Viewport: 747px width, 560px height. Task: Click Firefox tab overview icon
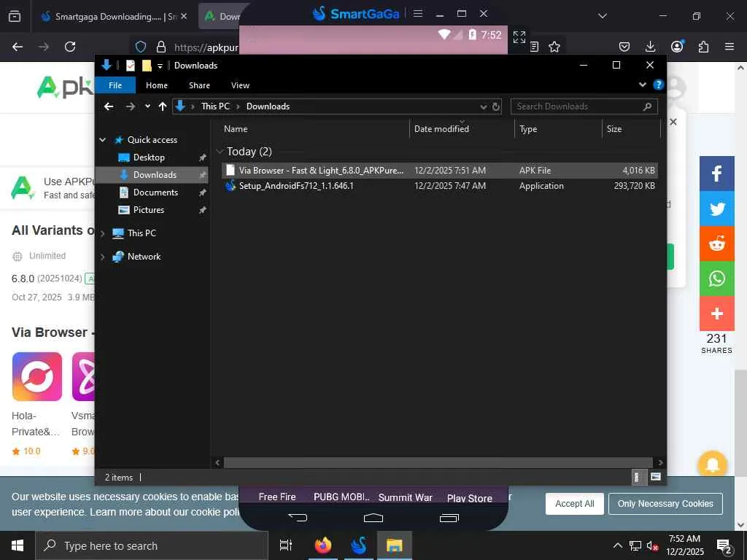(15, 16)
